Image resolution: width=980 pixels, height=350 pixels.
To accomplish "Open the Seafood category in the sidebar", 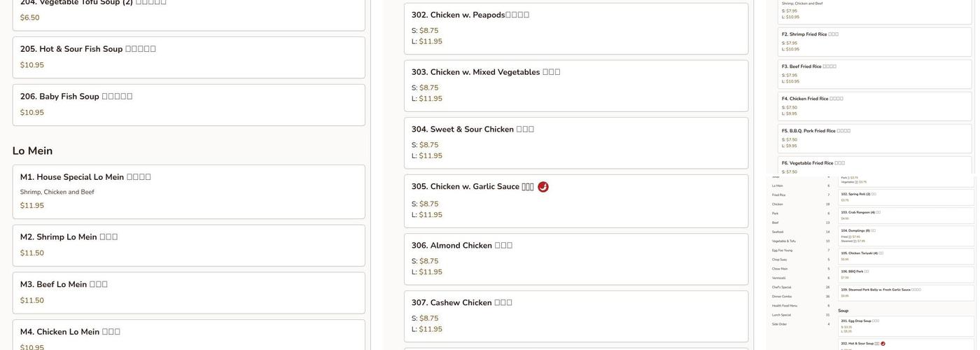I will pos(778,232).
